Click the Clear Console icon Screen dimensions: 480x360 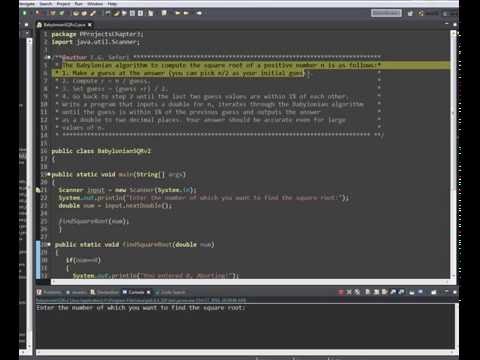[x=368, y=292]
